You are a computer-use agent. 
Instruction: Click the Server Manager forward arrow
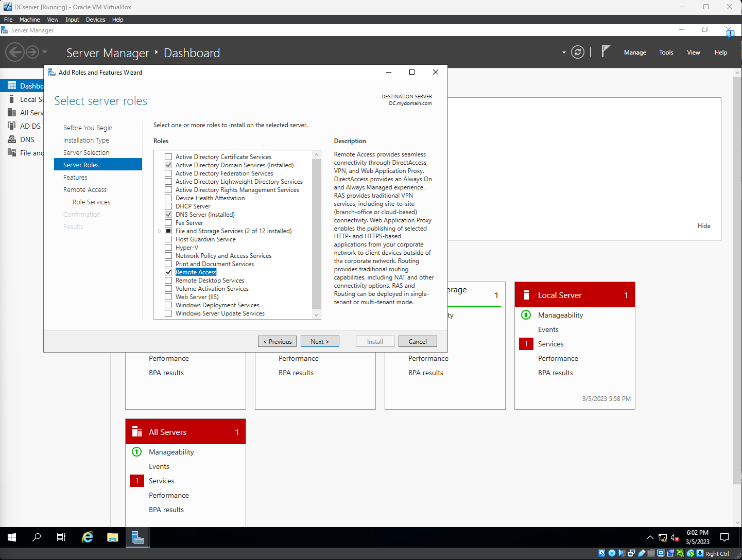(32, 52)
